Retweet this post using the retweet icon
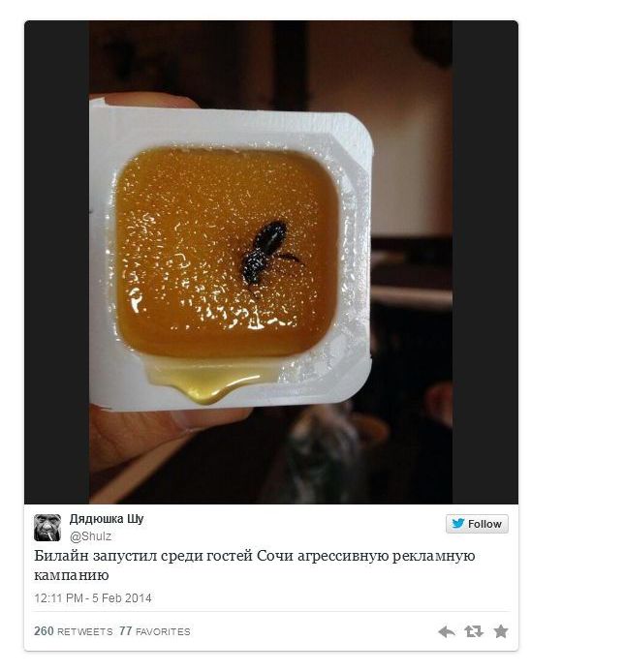This screenshot has height=672, width=624. pos(474,631)
